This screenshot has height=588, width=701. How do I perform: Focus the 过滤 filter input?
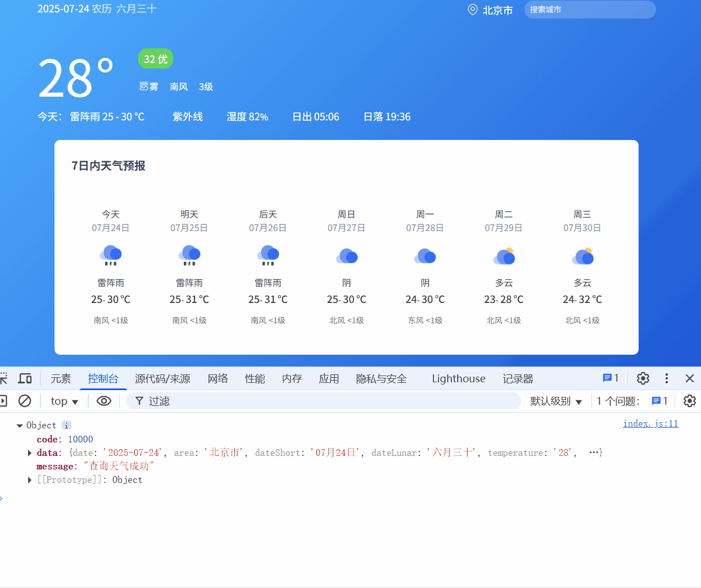pyautogui.click(x=323, y=401)
